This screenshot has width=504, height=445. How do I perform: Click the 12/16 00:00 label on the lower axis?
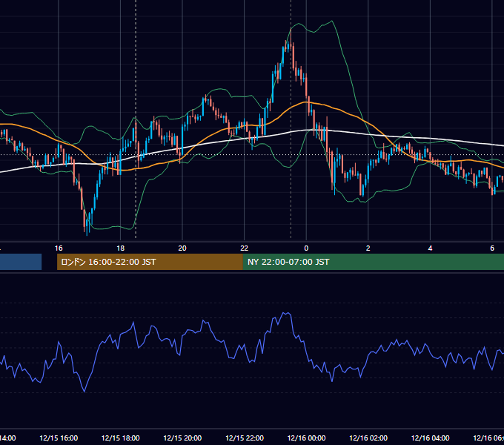pyautogui.click(x=306, y=438)
